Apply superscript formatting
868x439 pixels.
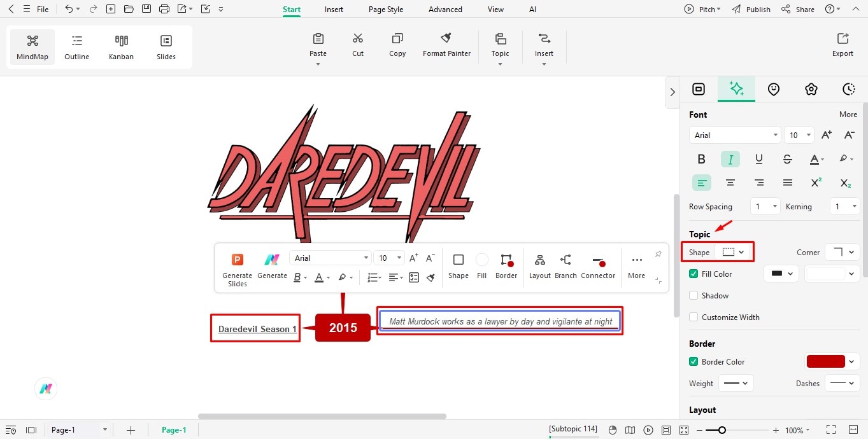(x=816, y=183)
